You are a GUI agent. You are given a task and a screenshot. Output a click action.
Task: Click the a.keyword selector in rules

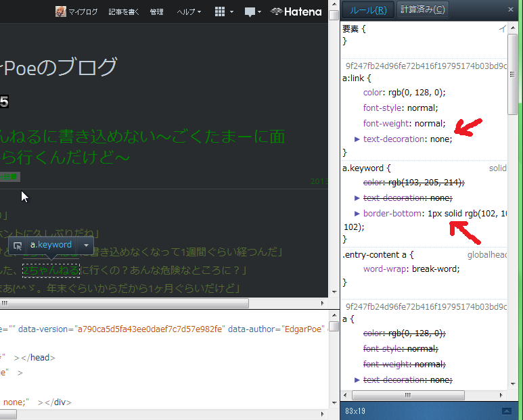pos(363,168)
